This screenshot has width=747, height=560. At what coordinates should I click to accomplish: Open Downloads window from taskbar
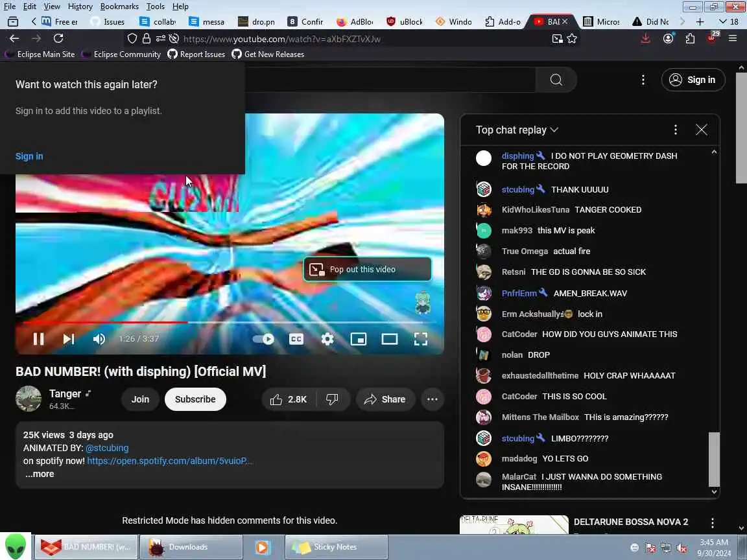coord(191,546)
